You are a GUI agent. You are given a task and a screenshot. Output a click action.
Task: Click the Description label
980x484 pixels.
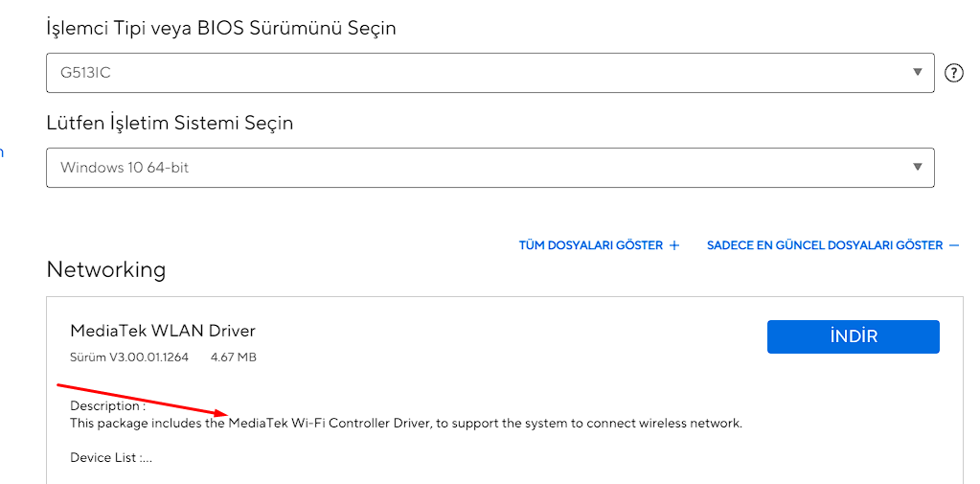coord(107,406)
